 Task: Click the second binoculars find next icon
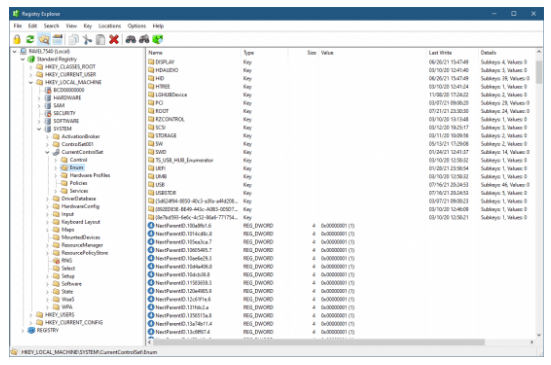click(144, 39)
